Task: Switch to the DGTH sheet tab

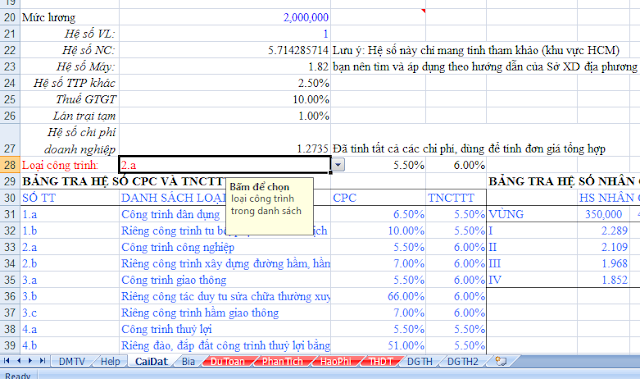Action: point(420,361)
